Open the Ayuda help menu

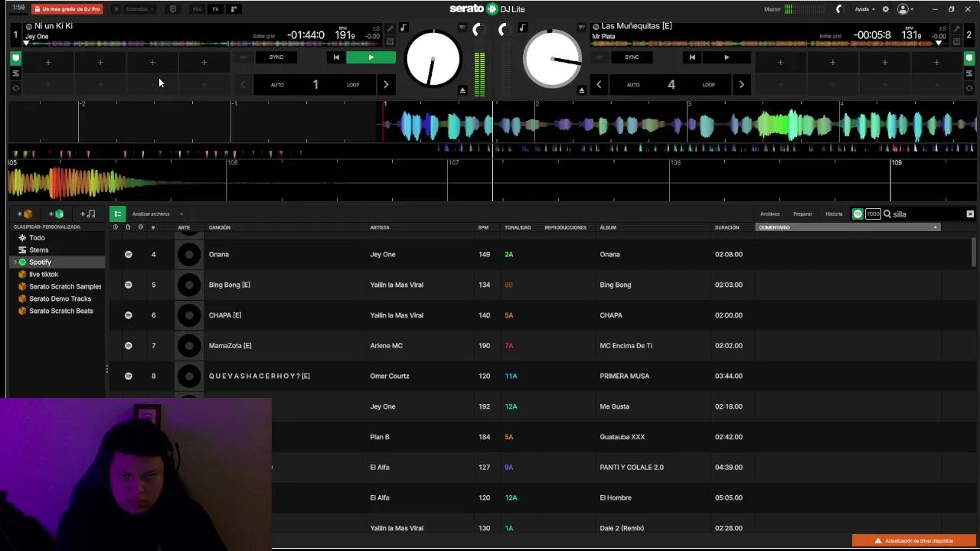(x=864, y=9)
